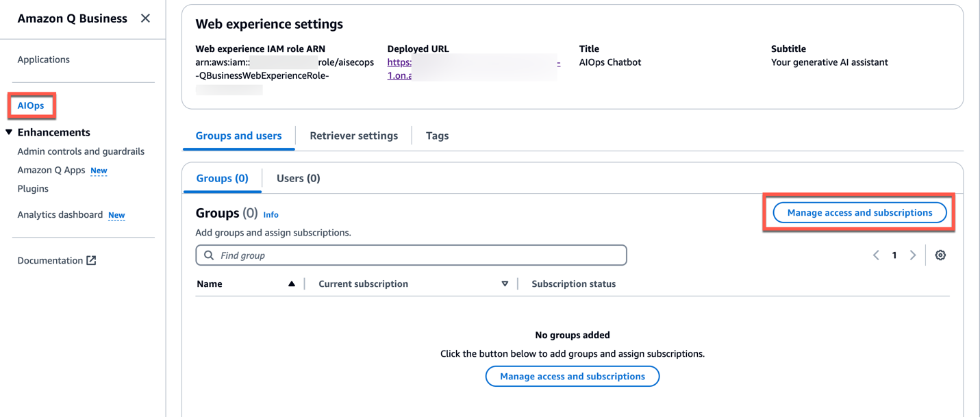This screenshot has height=417, width=980.
Task: Open the Tags tab
Action: tap(437, 136)
